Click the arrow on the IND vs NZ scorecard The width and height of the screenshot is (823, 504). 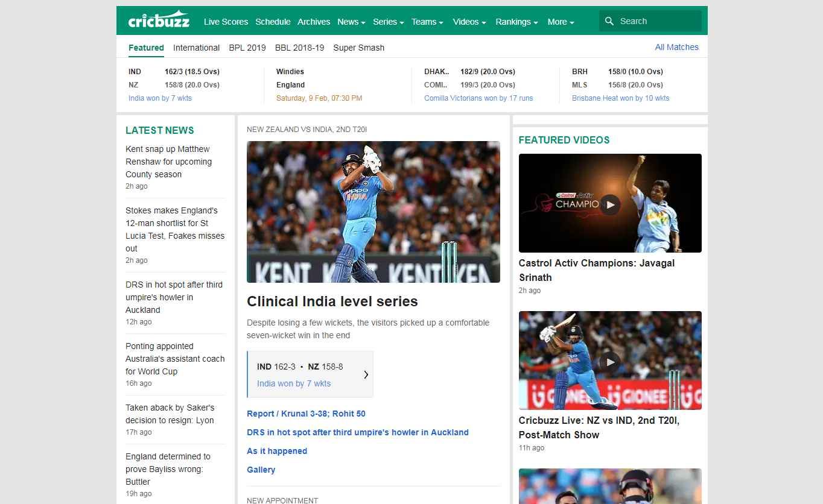(x=366, y=374)
